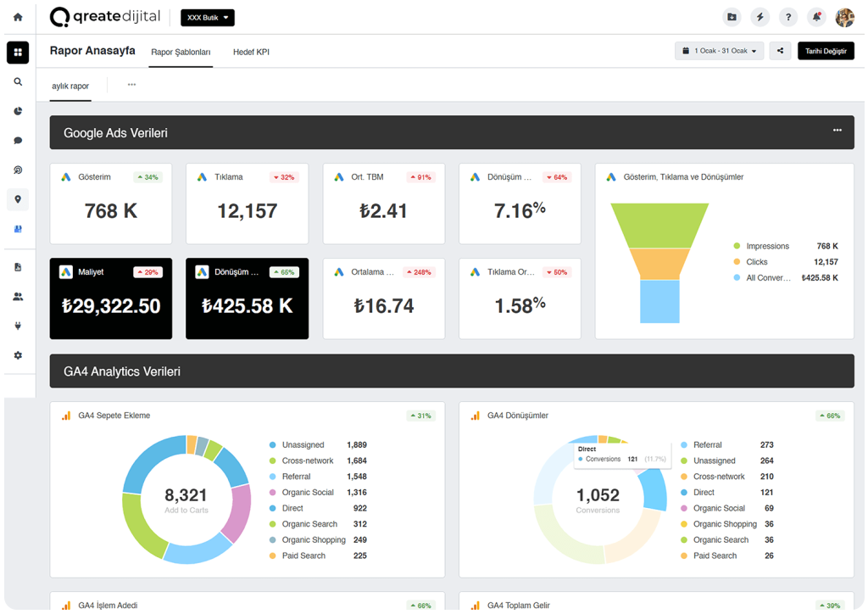The image size is (868, 614).
Task: Expand the 1 Ocak - 31 Ocak date dropdown
Action: [x=720, y=51]
